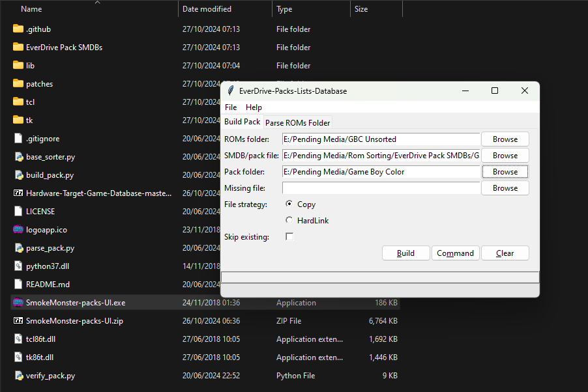Click the LICENSE file icon
The image size is (588, 392).
18,212
